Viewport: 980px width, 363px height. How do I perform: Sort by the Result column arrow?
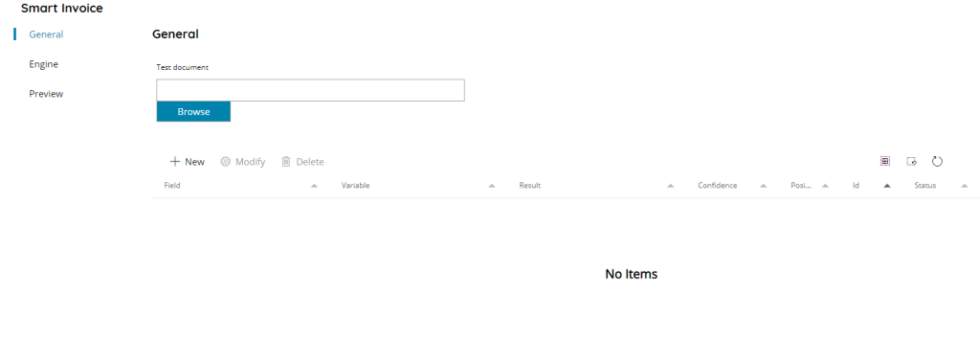click(671, 186)
